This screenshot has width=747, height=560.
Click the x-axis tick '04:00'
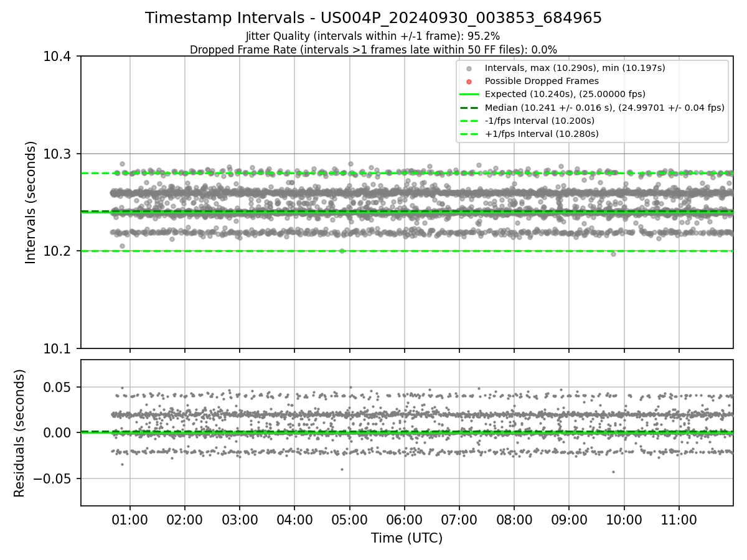coord(294,520)
